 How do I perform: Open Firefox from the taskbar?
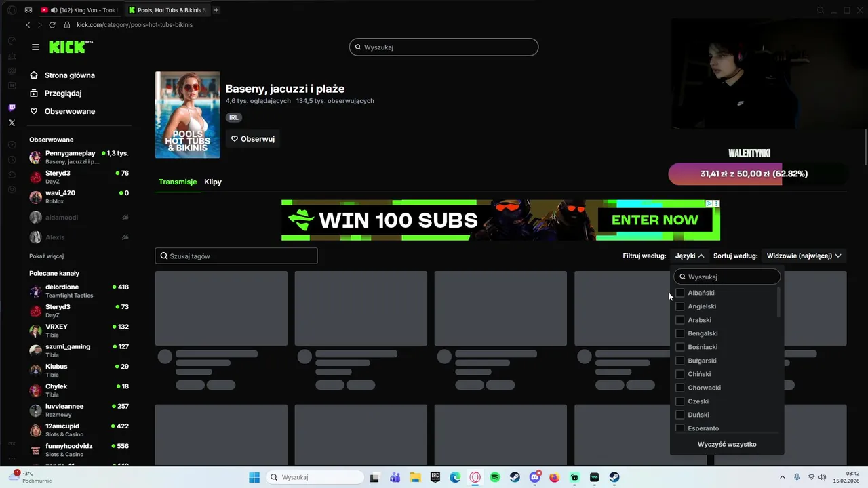pyautogui.click(x=555, y=477)
